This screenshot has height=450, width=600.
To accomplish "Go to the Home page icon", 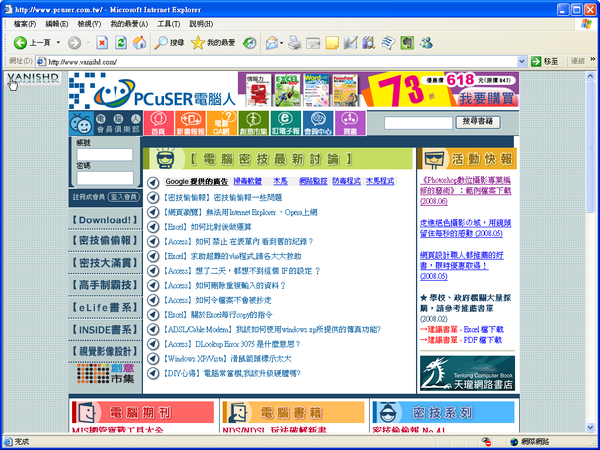I will [139, 42].
